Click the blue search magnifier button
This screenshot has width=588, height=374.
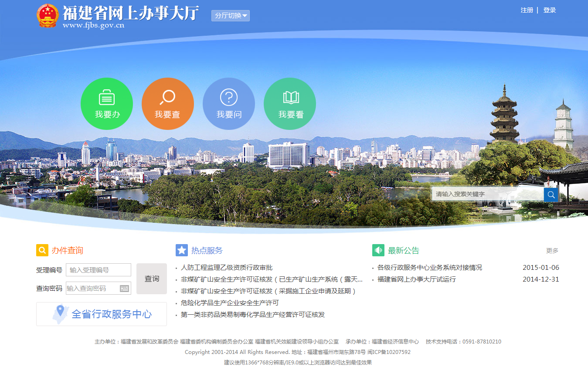(551, 194)
